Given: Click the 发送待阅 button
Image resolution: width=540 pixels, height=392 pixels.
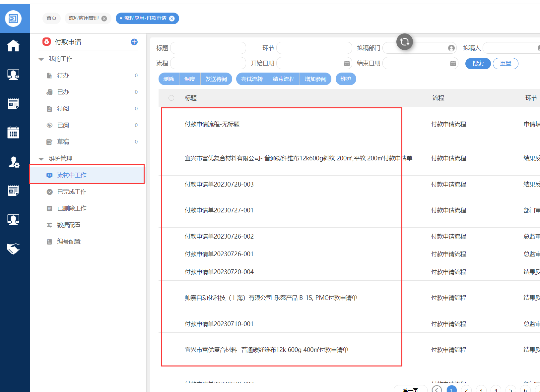Looking at the screenshot, I should tap(216, 79).
